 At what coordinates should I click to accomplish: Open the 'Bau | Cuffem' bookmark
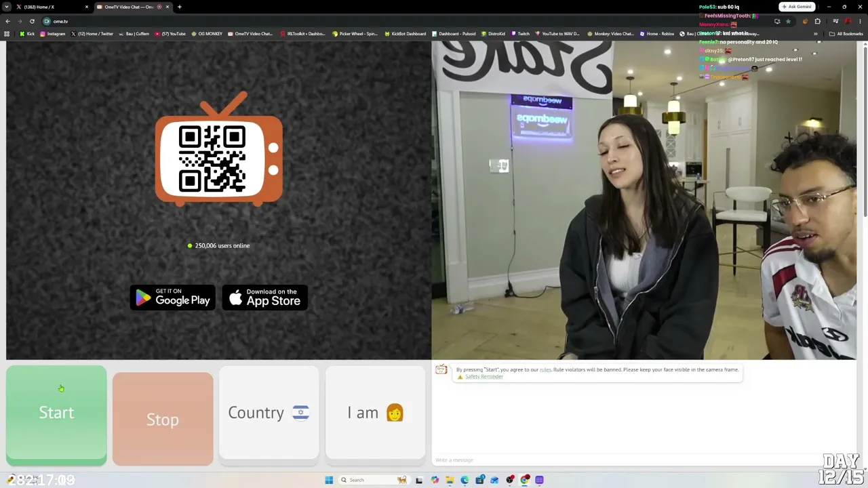tap(134, 34)
